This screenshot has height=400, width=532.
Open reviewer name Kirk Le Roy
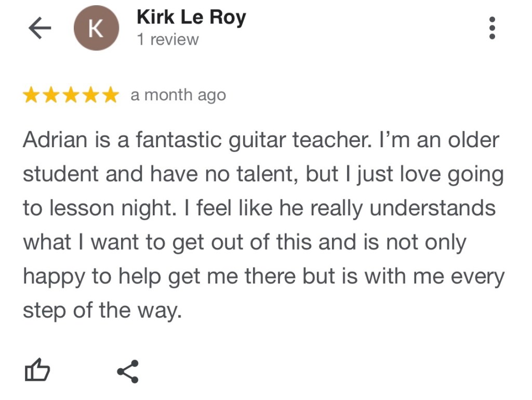tap(191, 17)
